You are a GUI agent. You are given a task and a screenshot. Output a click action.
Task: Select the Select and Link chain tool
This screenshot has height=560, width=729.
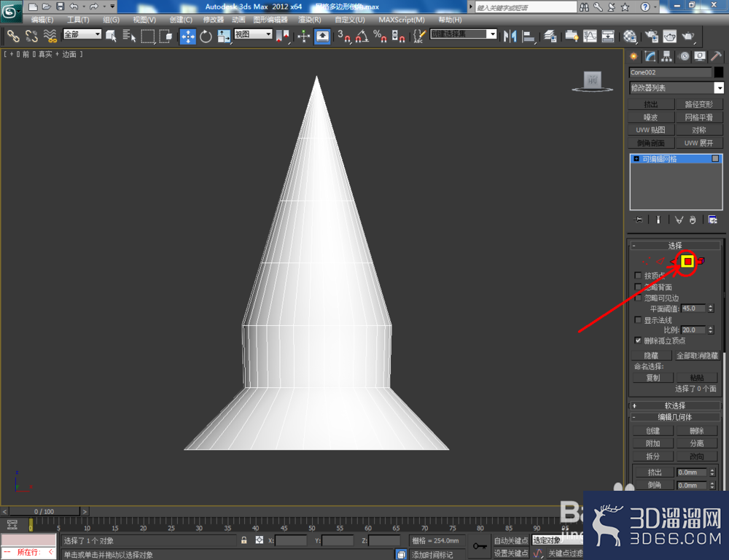[x=13, y=36]
